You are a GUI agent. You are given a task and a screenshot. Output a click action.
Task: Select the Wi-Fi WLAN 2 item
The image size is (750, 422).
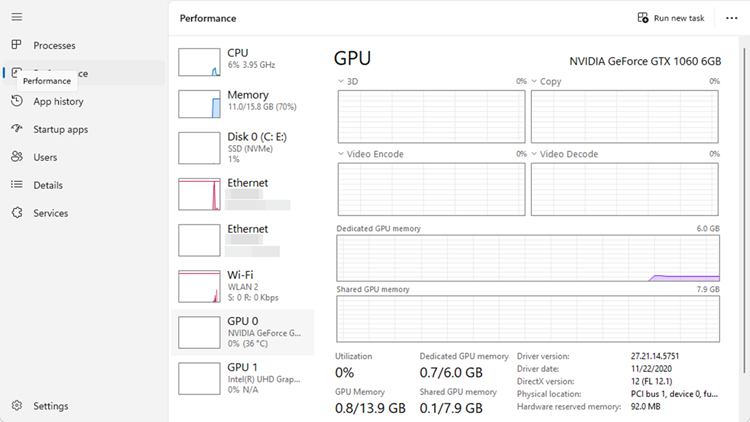click(243, 286)
